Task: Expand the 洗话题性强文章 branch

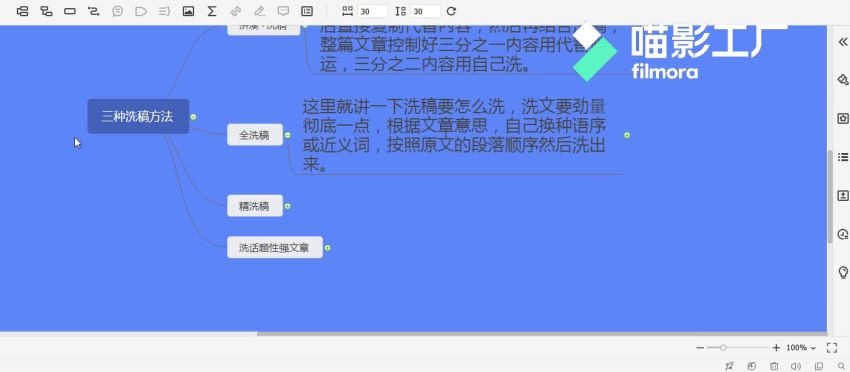Action: (x=327, y=248)
